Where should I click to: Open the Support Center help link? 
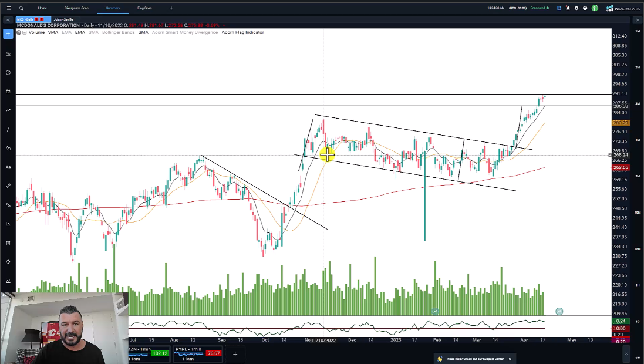pyautogui.click(x=475, y=359)
